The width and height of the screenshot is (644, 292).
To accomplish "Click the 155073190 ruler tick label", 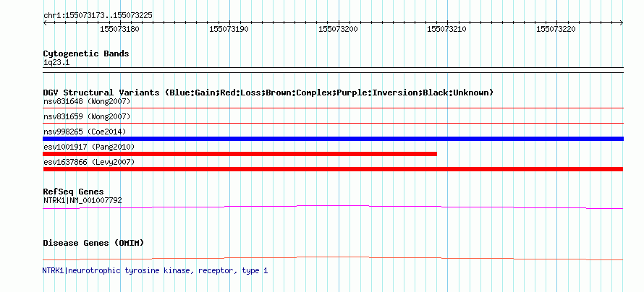I will [229, 30].
